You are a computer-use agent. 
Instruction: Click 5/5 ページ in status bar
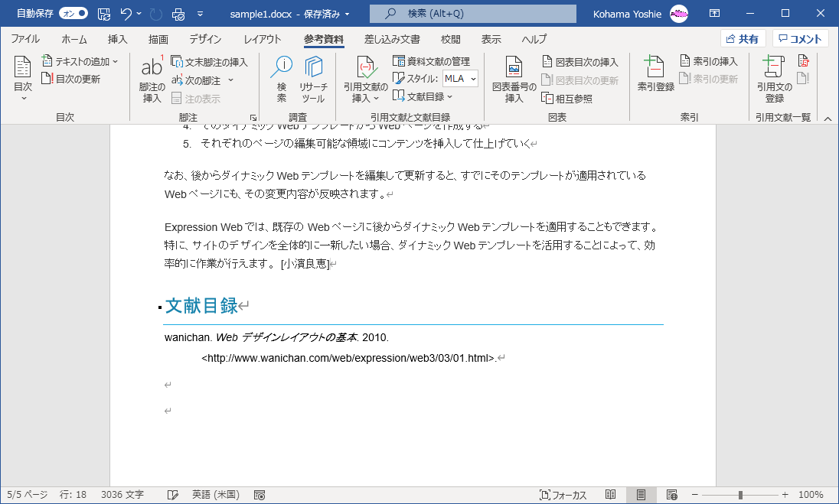coord(28,495)
